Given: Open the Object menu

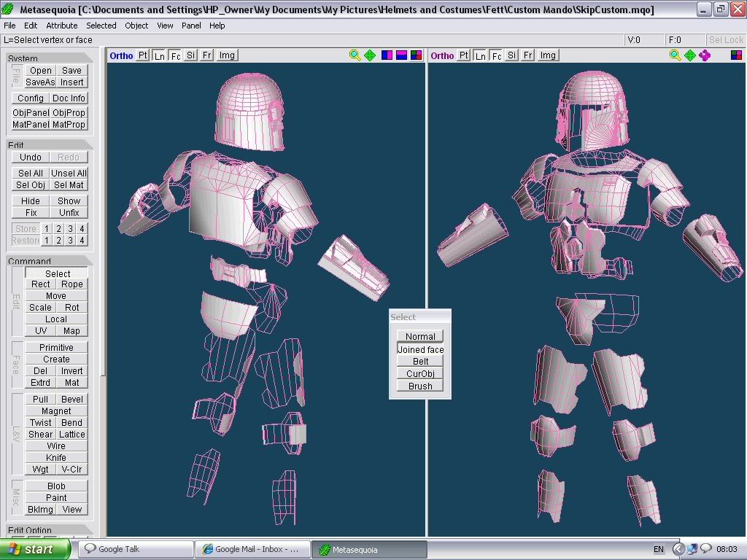Looking at the screenshot, I should [x=136, y=26].
